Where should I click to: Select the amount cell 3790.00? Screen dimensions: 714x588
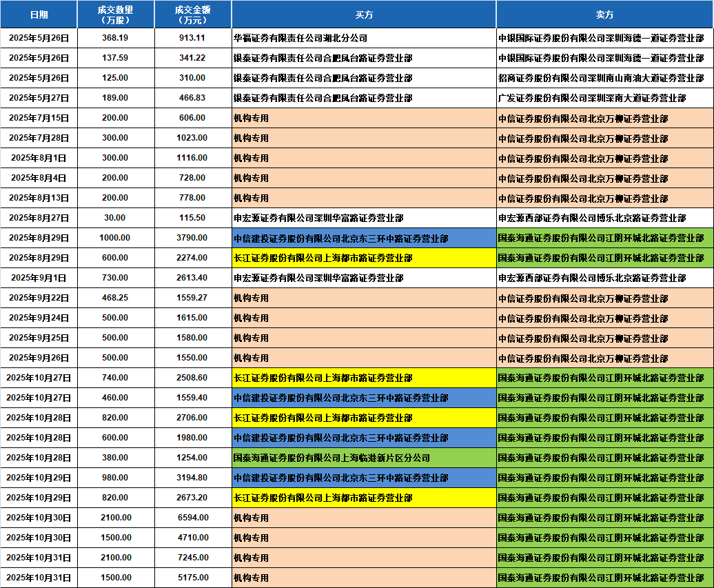(193, 238)
